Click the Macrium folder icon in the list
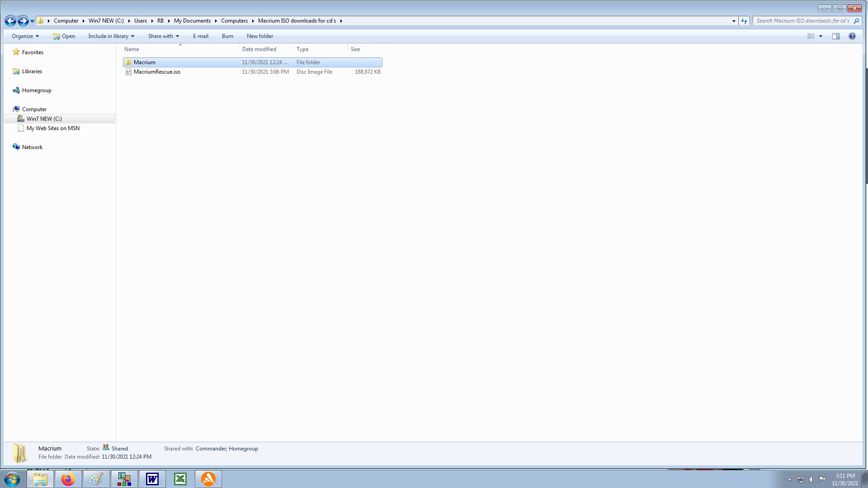Image resolution: width=868 pixels, height=488 pixels. (x=128, y=62)
